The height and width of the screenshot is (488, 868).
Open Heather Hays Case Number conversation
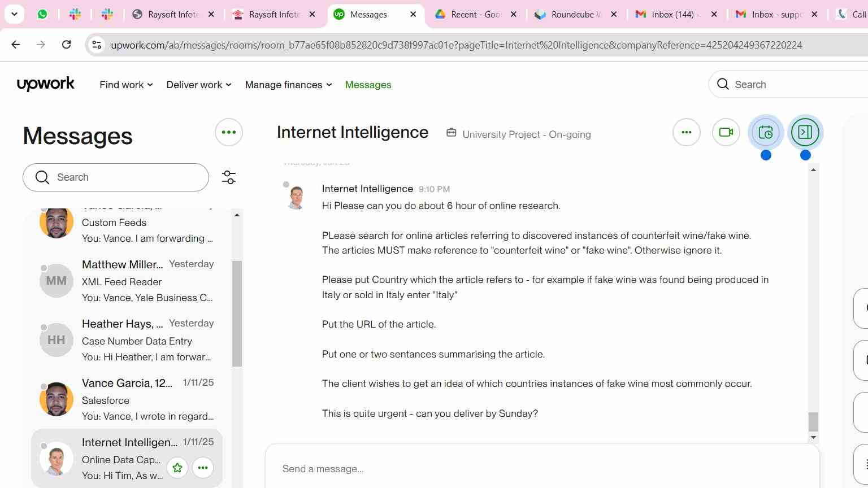pos(127,340)
